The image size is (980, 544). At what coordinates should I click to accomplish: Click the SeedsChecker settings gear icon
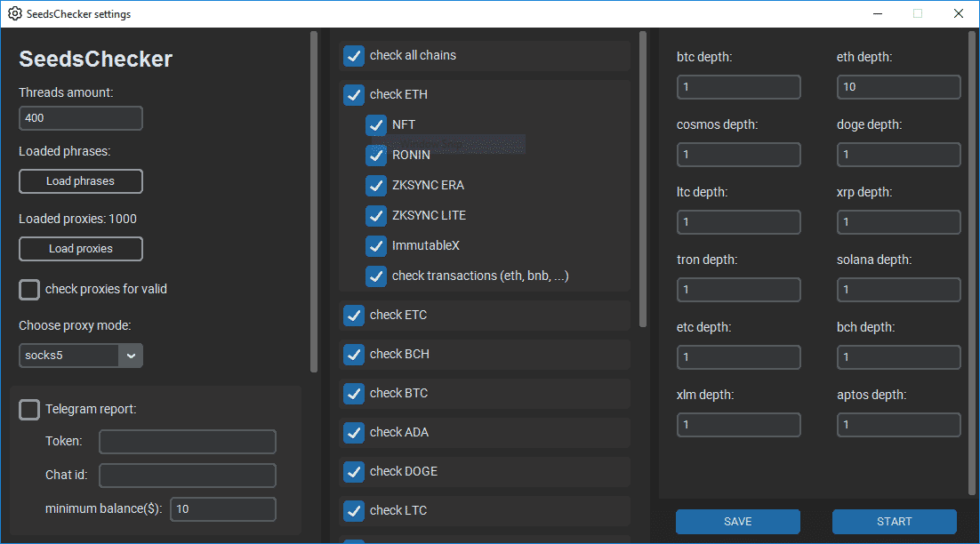(x=14, y=14)
